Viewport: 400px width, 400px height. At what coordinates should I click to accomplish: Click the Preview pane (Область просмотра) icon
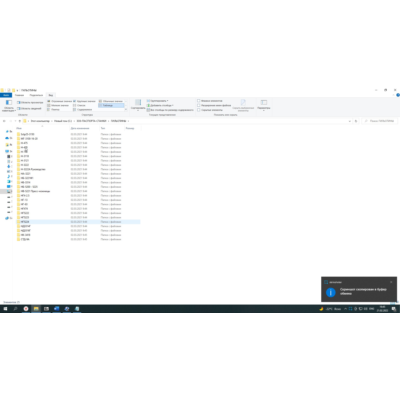[x=19, y=102]
